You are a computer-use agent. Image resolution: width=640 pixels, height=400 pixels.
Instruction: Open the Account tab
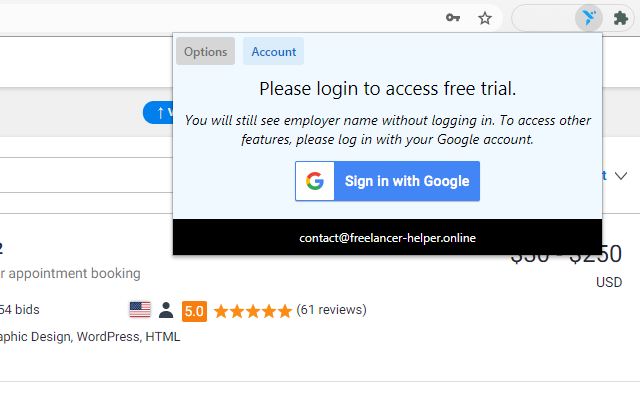pos(273,52)
